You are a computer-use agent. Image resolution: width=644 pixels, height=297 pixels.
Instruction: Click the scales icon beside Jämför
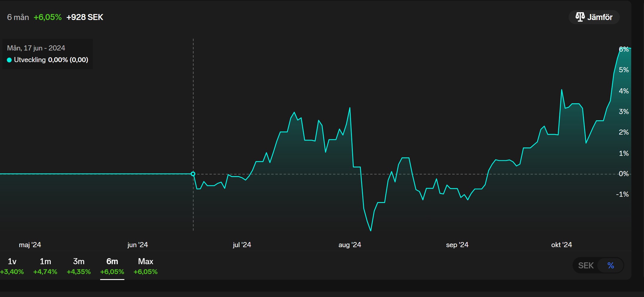pyautogui.click(x=580, y=17)
